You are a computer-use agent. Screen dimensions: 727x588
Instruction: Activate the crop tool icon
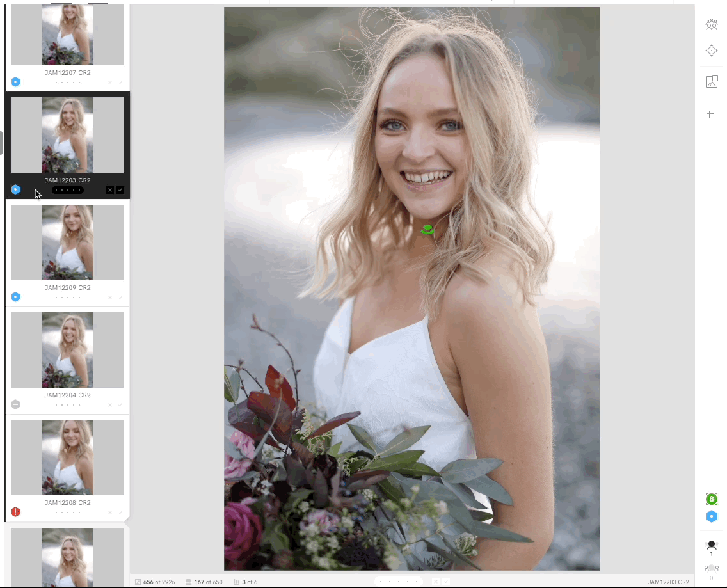[x=711, y=116]
